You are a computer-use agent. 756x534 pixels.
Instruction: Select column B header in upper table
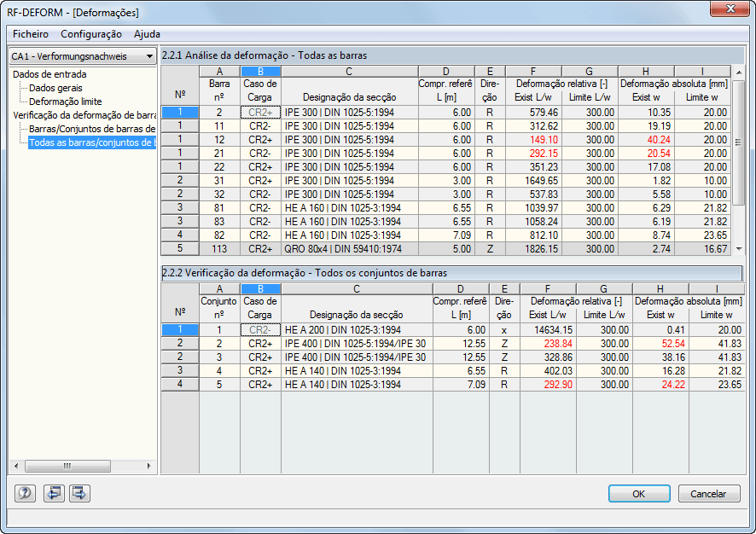point(260,72)
